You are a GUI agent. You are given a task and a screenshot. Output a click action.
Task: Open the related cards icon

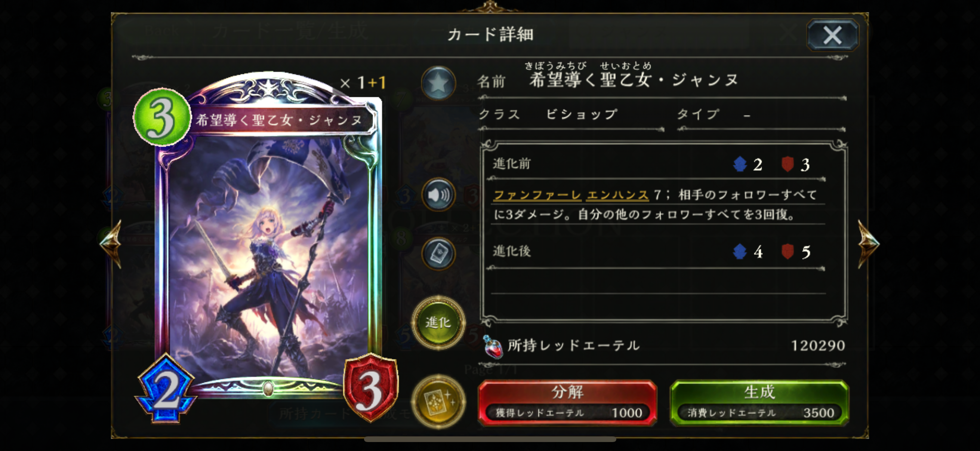438,254
